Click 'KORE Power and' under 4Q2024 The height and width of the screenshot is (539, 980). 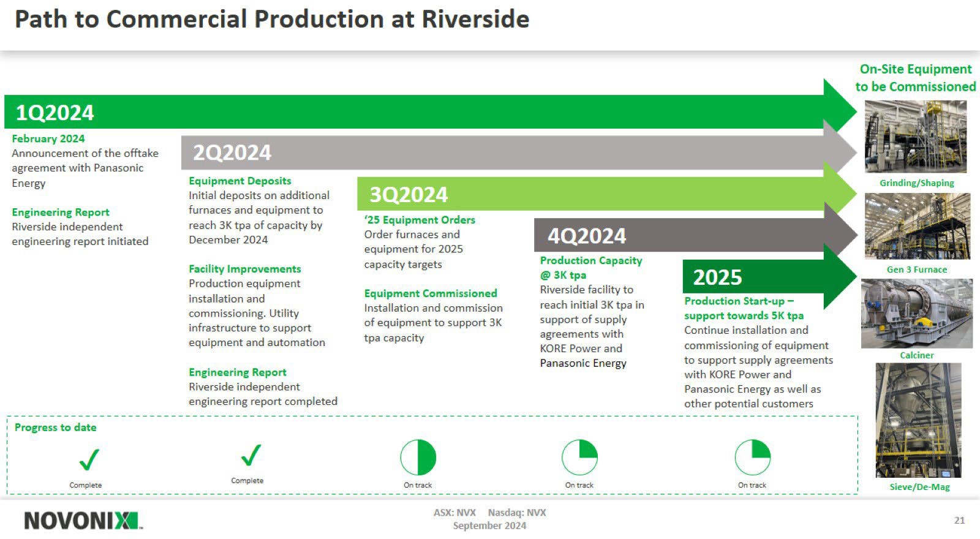pyautogui.click(x=581, y=349)
